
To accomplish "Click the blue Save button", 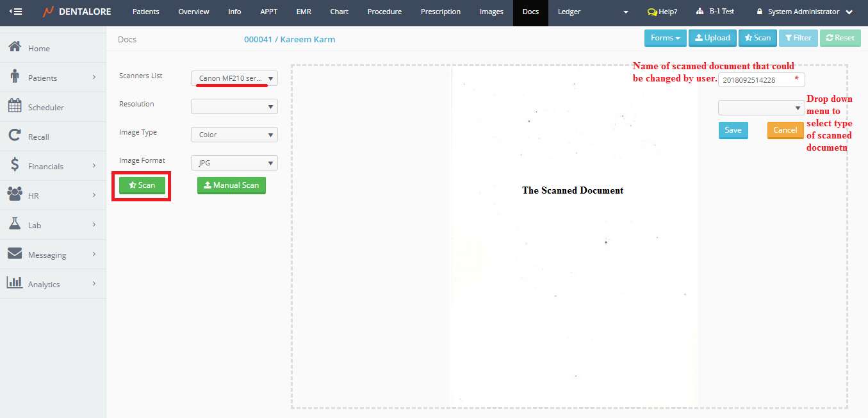I will [x=733, y=130].
